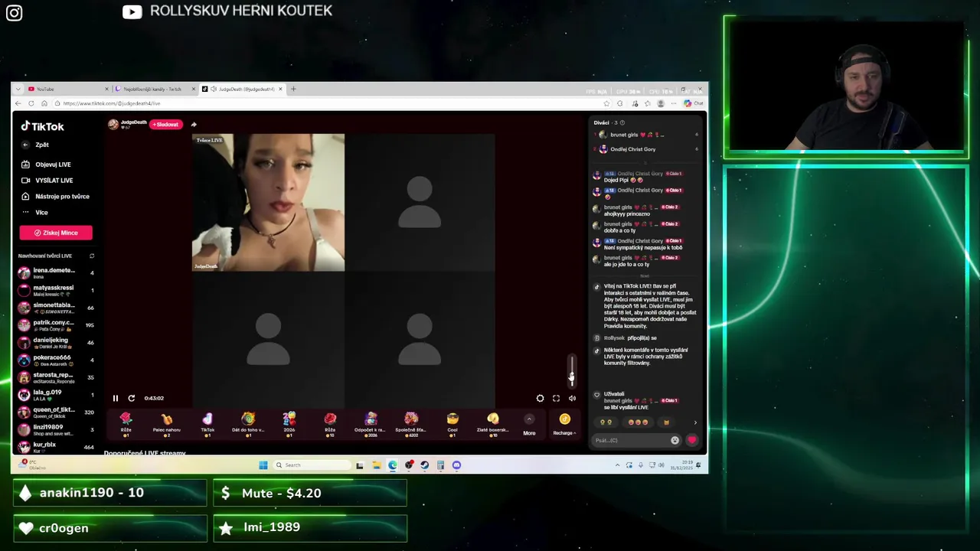
Task: Send the first Růže gift costing 1 coin
Action: point(126,423)
